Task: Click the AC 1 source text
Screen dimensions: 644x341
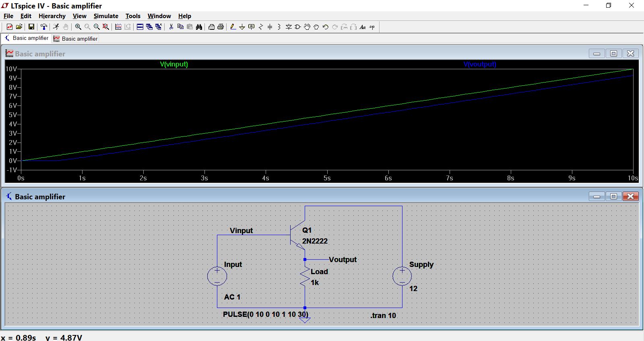Action: click(x=232, y=297)
